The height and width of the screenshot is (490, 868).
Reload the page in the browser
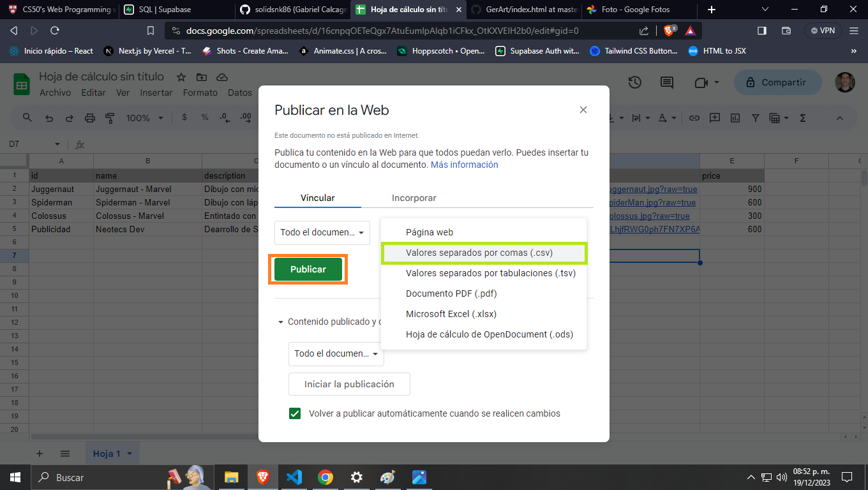[x=55, y=30]
